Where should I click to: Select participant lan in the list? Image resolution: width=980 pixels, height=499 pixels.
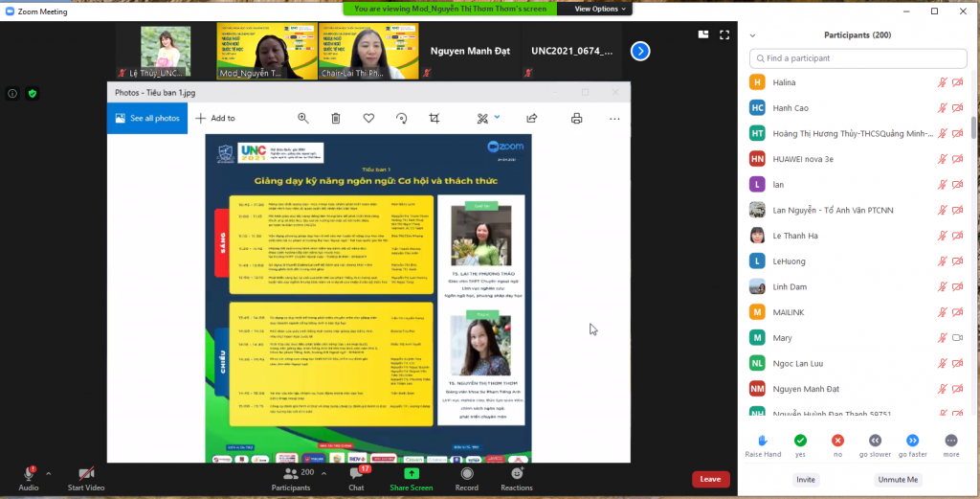[858, 185]
